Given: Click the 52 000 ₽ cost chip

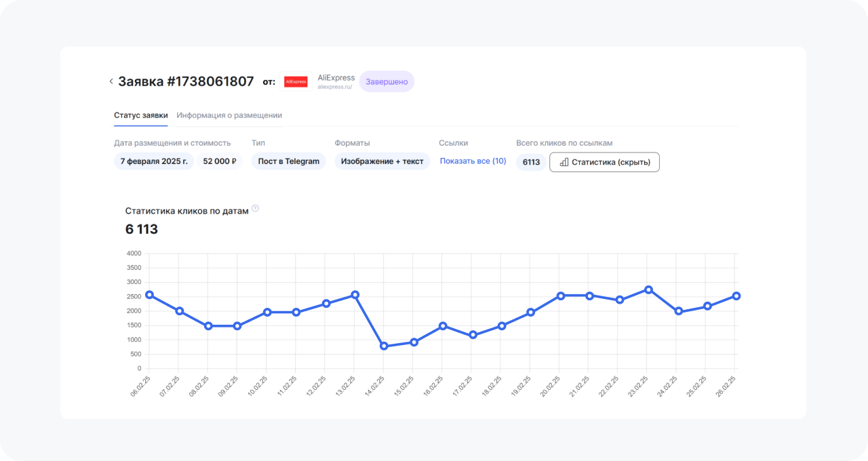Looking at the screenshot, I should click(219, 161).
